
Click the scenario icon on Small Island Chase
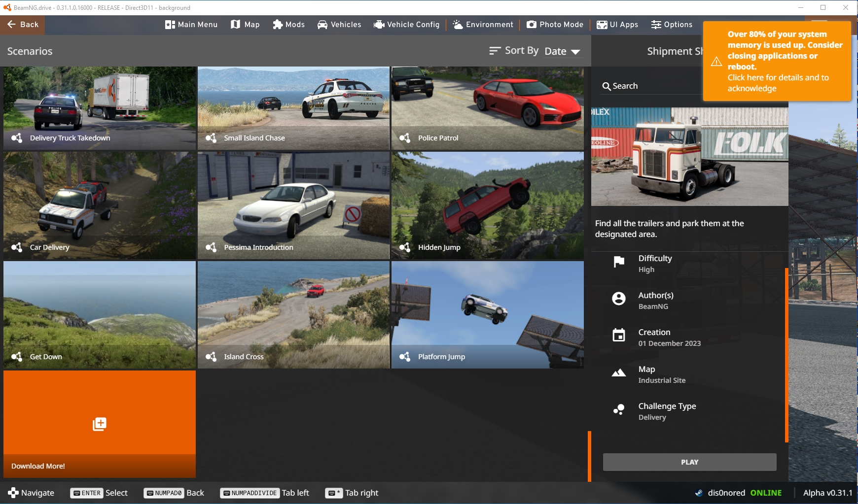click(211, 138)
